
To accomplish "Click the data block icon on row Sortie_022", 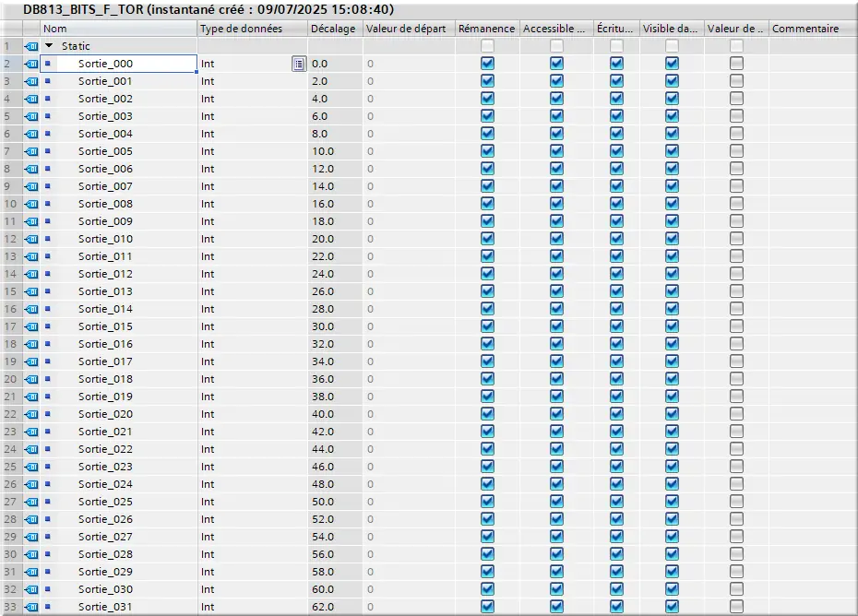I will tap(31, 449).
